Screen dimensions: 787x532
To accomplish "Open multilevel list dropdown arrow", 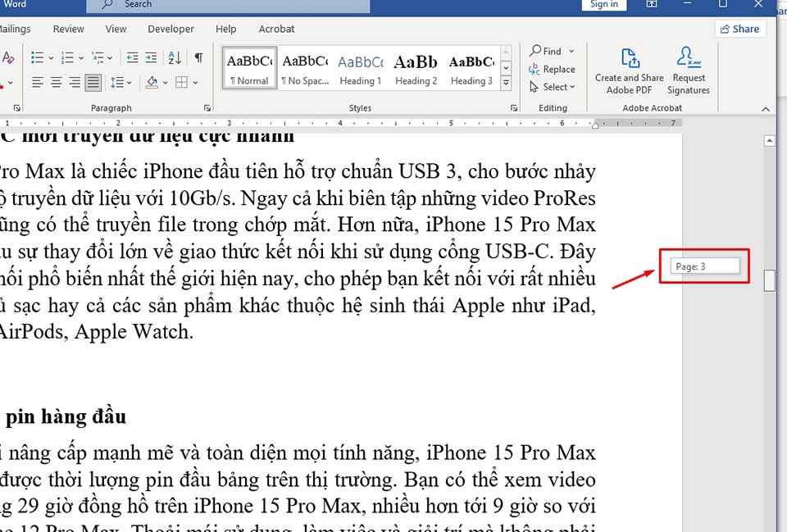I will click(x=110, y=58).
